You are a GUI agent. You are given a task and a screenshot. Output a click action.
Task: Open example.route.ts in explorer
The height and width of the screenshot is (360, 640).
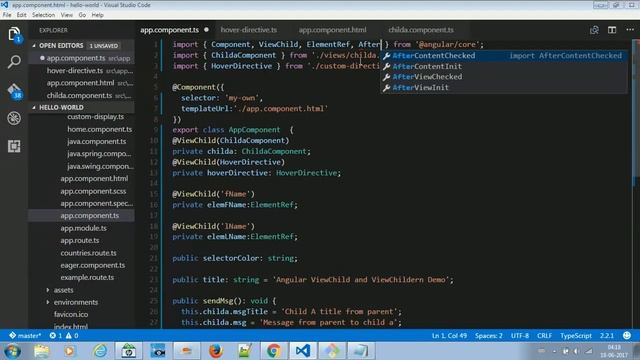pos(87,278)
